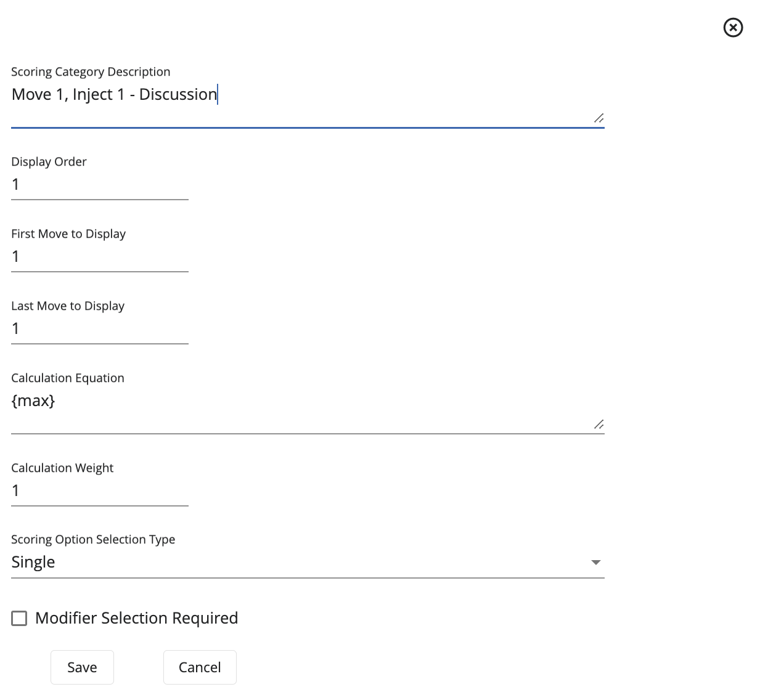Grab the Scoring Category Description resize handle

(x=598, y=118)
